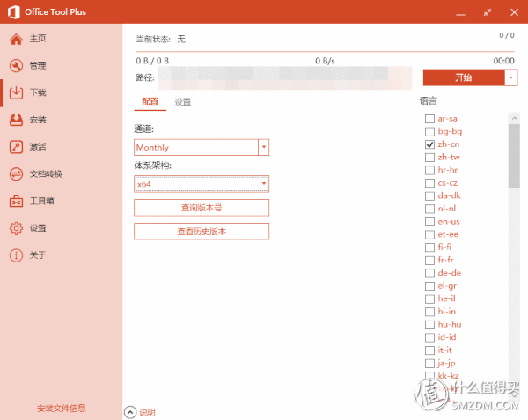Go to 文档转换 in the sidebar
Image resolution: width=528 pixels, height=420 pixels.
46,173
